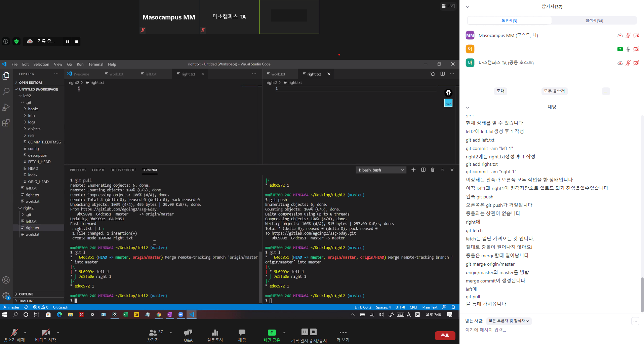Expand the hooks folder in explorer tree
The image size is (644, 344).
33,109
